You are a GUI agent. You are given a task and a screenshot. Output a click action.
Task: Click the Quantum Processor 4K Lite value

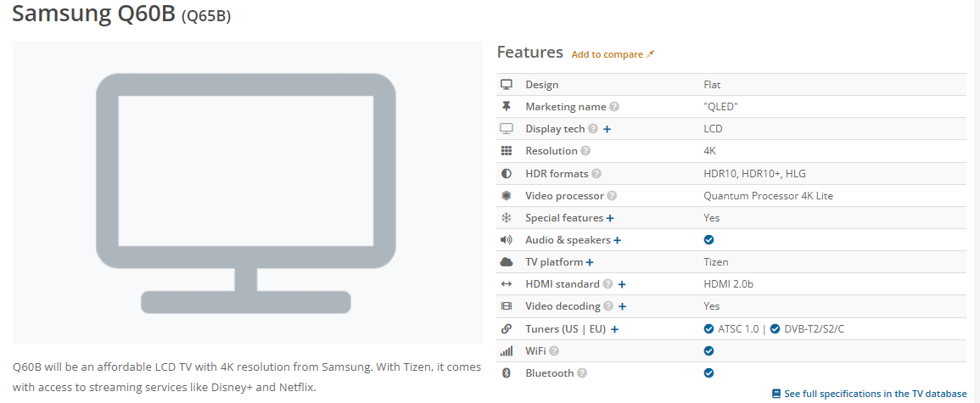click(x=768, y=196)
